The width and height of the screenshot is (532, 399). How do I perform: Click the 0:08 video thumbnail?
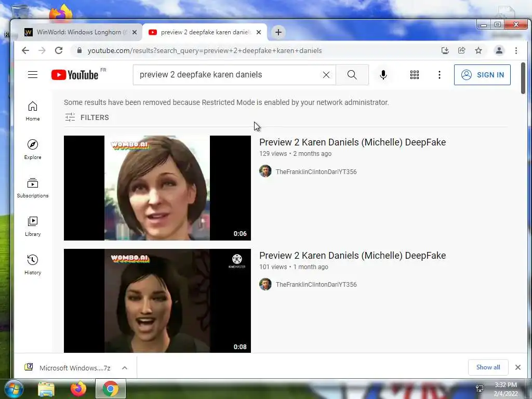pos(157,301)
